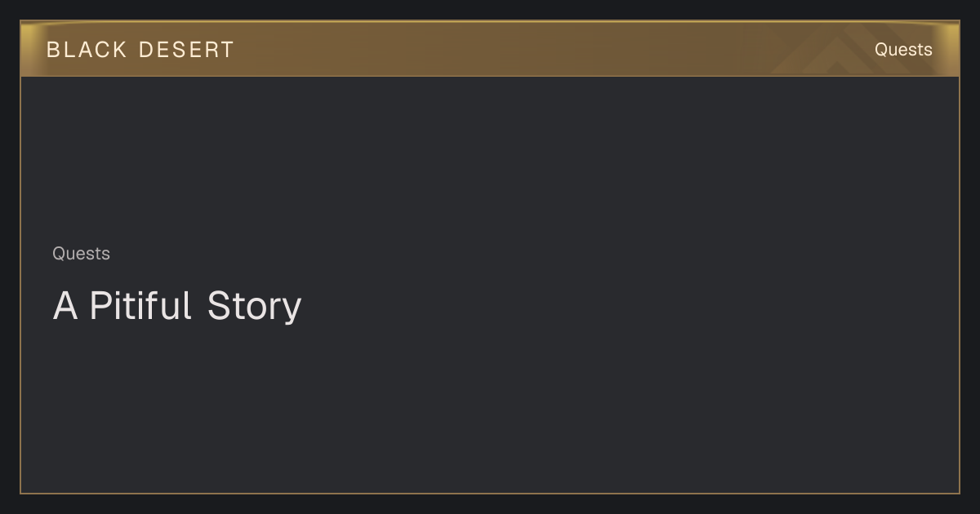Click the gray Quests text above the quest name
Viewport: 980px width, 514px height.
click(81, 254)
